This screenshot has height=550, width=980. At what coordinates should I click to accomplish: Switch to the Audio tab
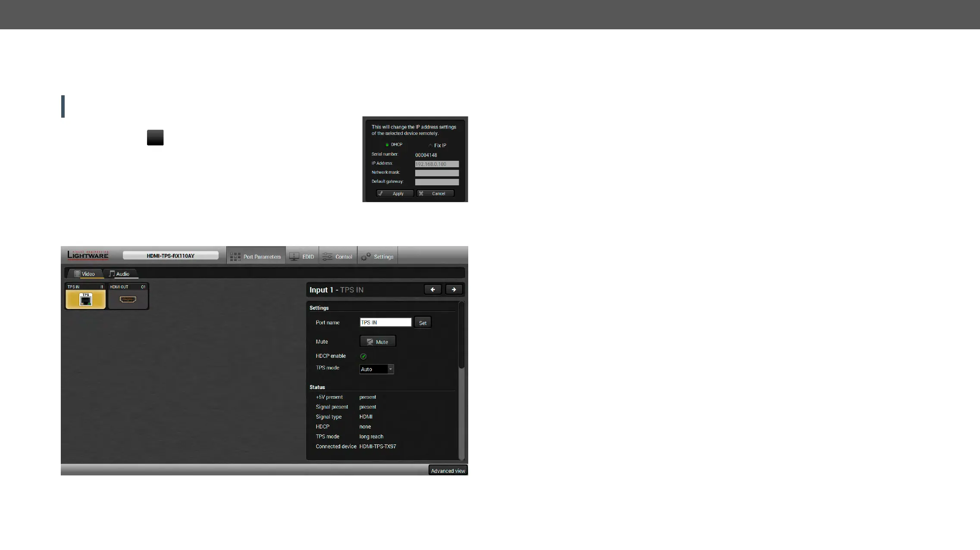coord(119,274)
